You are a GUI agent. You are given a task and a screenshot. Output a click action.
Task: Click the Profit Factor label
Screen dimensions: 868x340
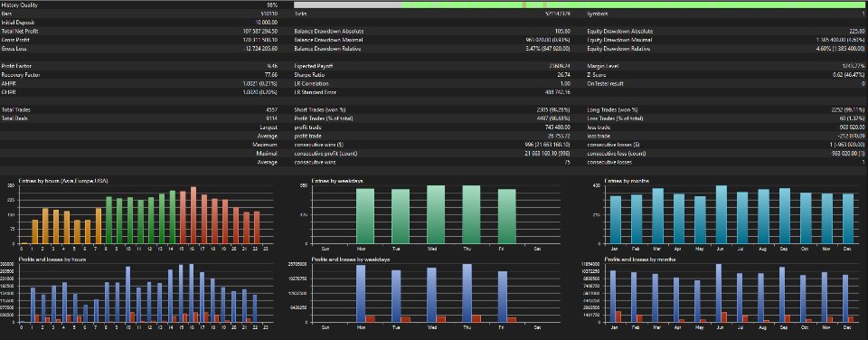[x=16, y=66]
